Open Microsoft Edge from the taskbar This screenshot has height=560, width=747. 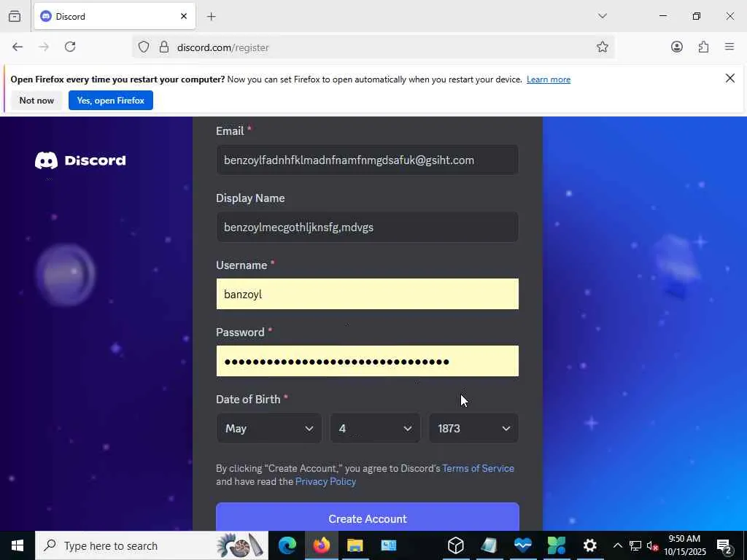(287, 545)
